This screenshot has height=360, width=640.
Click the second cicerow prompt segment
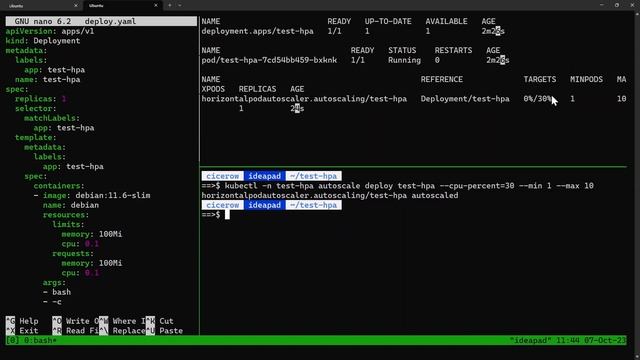(222, 205)
